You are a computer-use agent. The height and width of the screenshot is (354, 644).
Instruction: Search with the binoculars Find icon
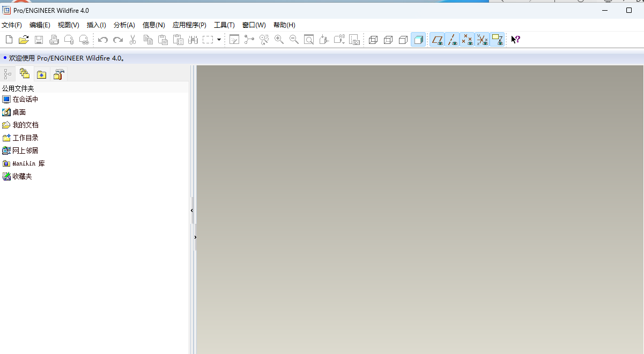click(x=193, y=40)
